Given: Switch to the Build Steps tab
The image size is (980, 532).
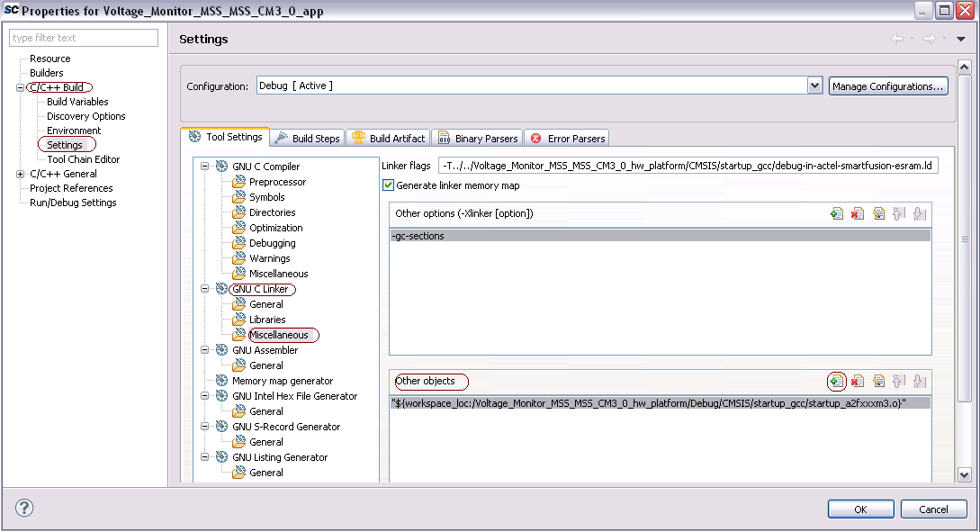Looking at the screenshot, I should point(306,137).
